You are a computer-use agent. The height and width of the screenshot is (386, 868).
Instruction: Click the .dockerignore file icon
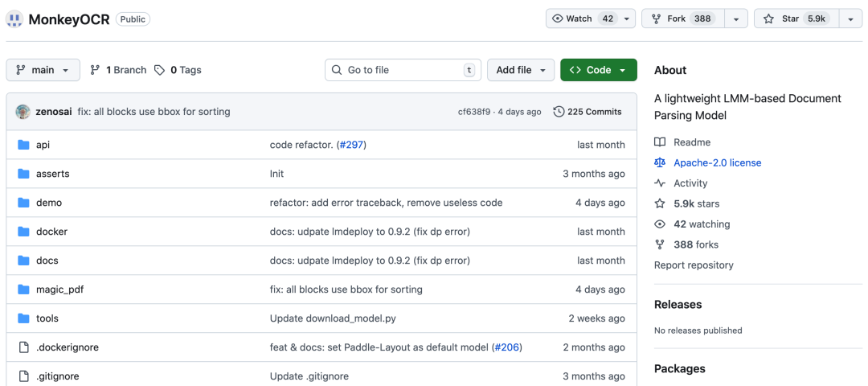(x=23, y=347)
